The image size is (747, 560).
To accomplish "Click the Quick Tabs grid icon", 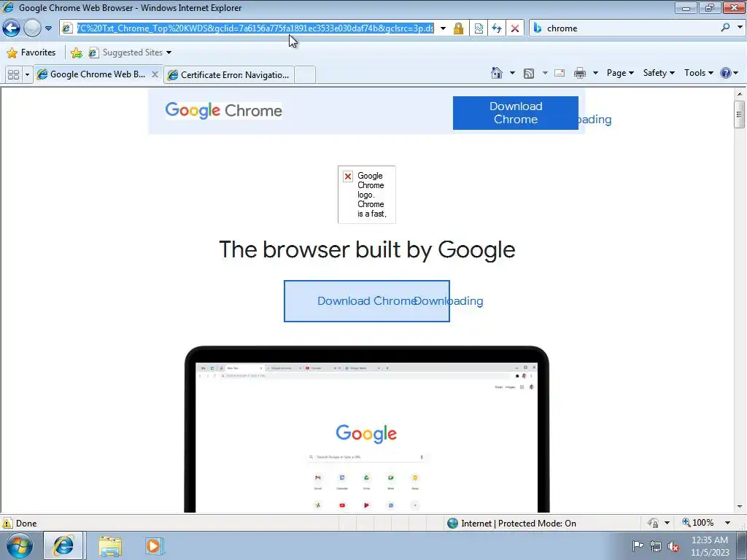I will pyautogui.click(x=13, y=74).
